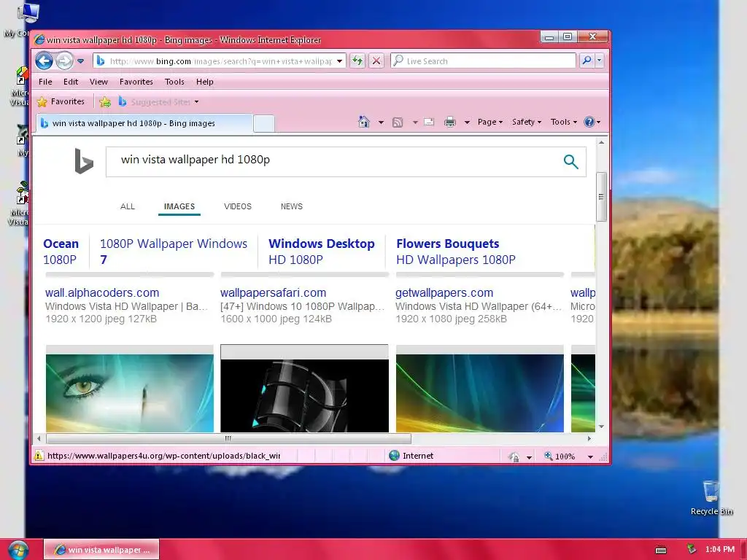Viewport: 747px width, 560px height.
Task: Open the Safety command bar menu
Action: (x=527, y=122)
